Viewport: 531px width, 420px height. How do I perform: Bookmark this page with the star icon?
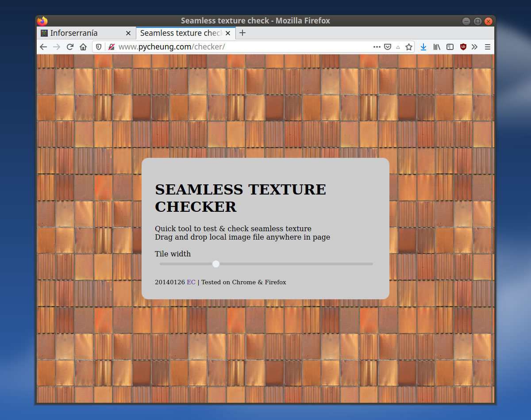click(408, 46)
